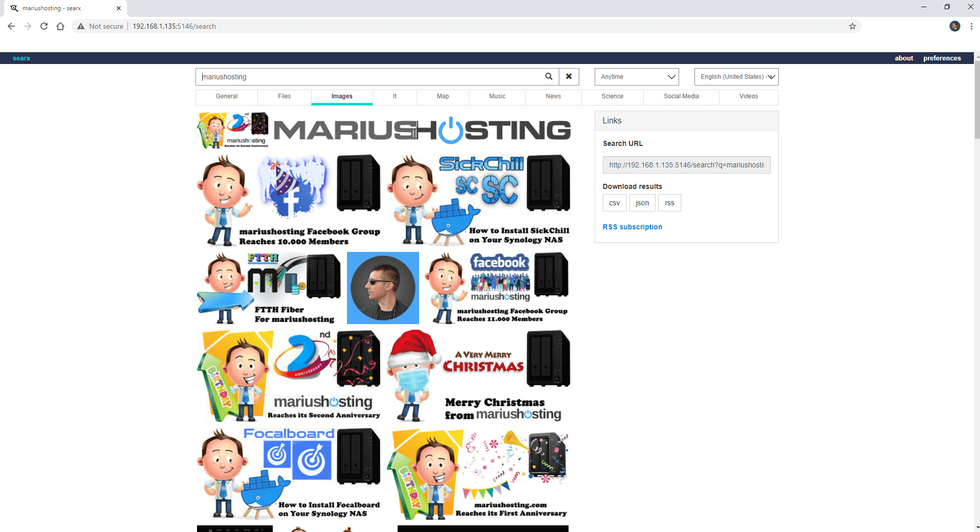Screen dimensions: 980x532
Task: Click inside the mariushosting search field
Action: coord(368,77)
